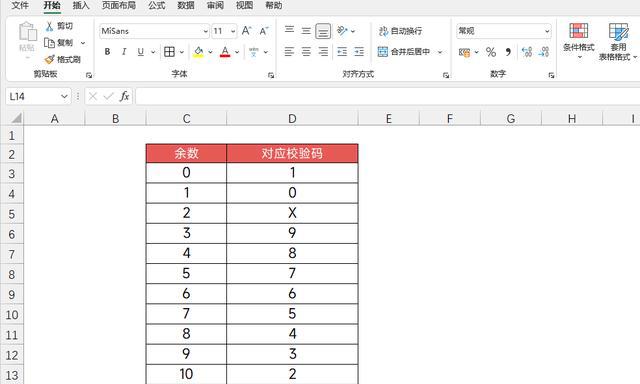This screenshot has width=640, height=384.
Task: Click the increase indent icon
Action: coord(359,52)
